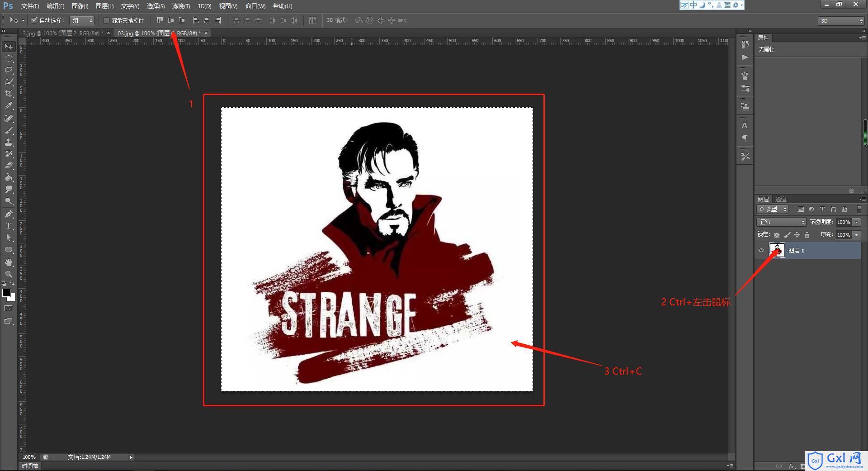Select the Eyedropper tool
868x471 pixels.
click(9, 106)
